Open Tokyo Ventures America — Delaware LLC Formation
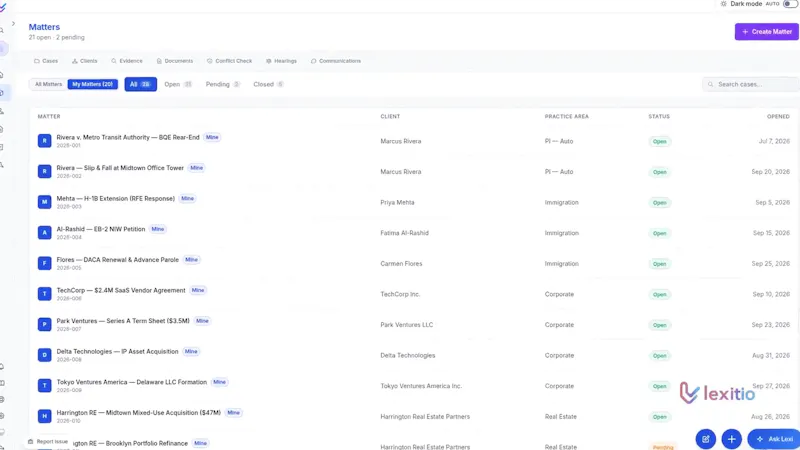 click(x=132, y=382)
